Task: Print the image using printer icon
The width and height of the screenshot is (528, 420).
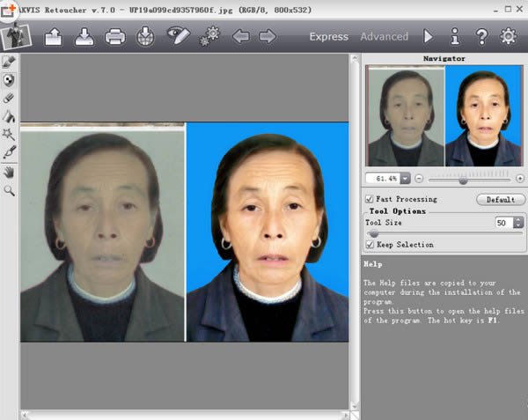Action: (114, 37)
